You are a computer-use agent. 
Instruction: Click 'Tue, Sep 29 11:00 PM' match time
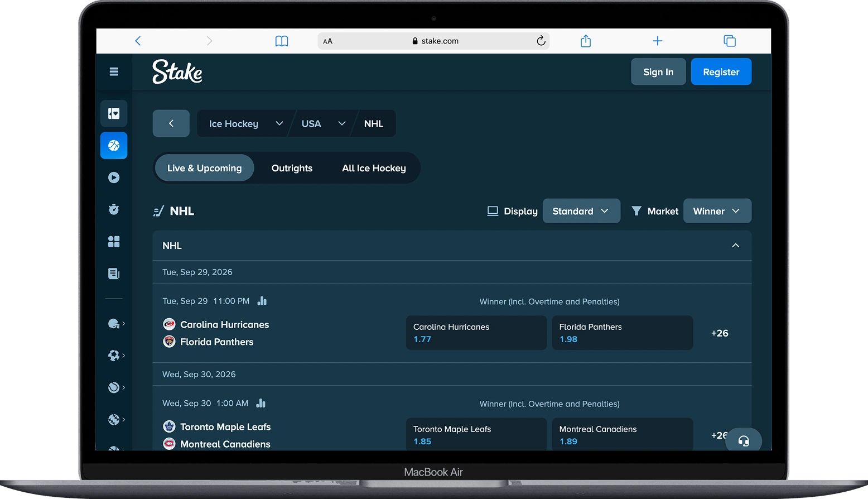click(206, 301)
